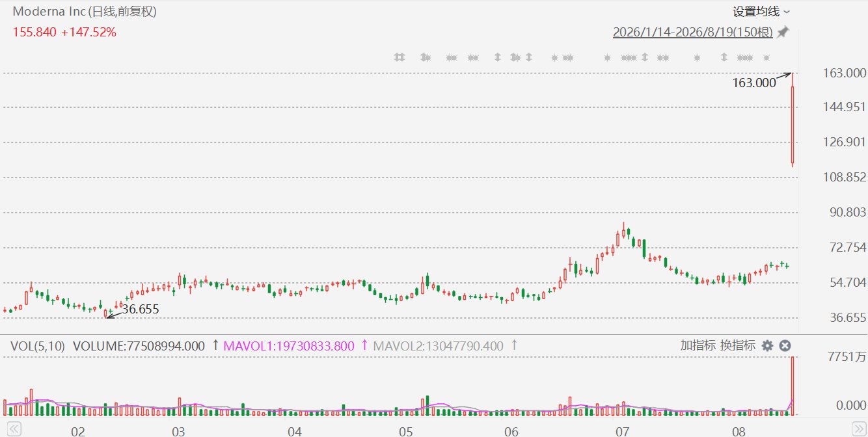Screen dimensions: 868x437
Task: Select the tallest red volume bar at 7751万
Action: [793, 386]
